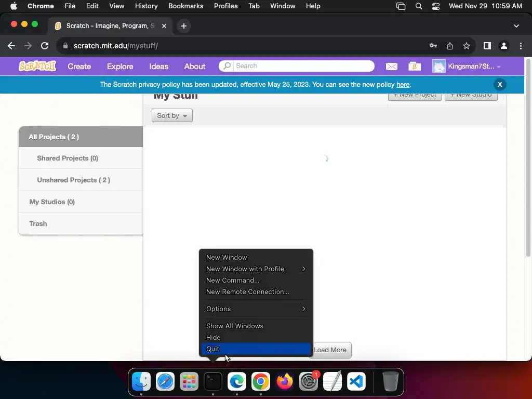This screenshot has width=532, height=399.
Task: Open Chrome three-dot menu
Action: (x=521, y=46)
